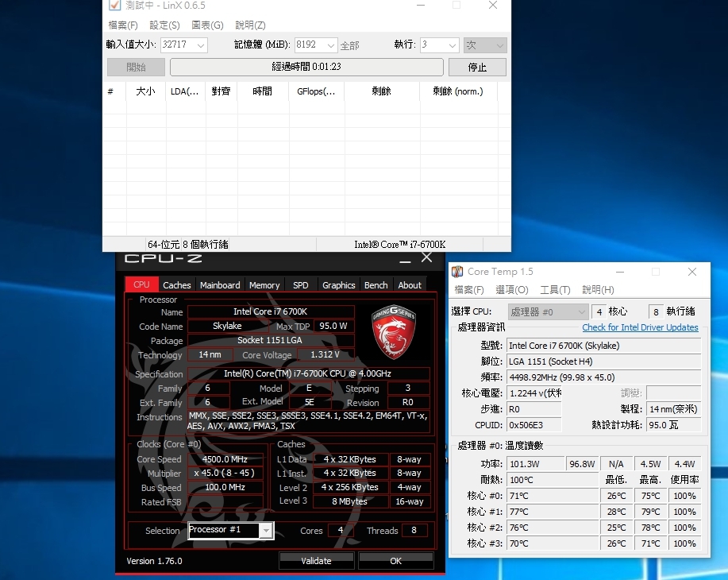Click the 核心 #2 temperature 76°C reading

point(553,528)
